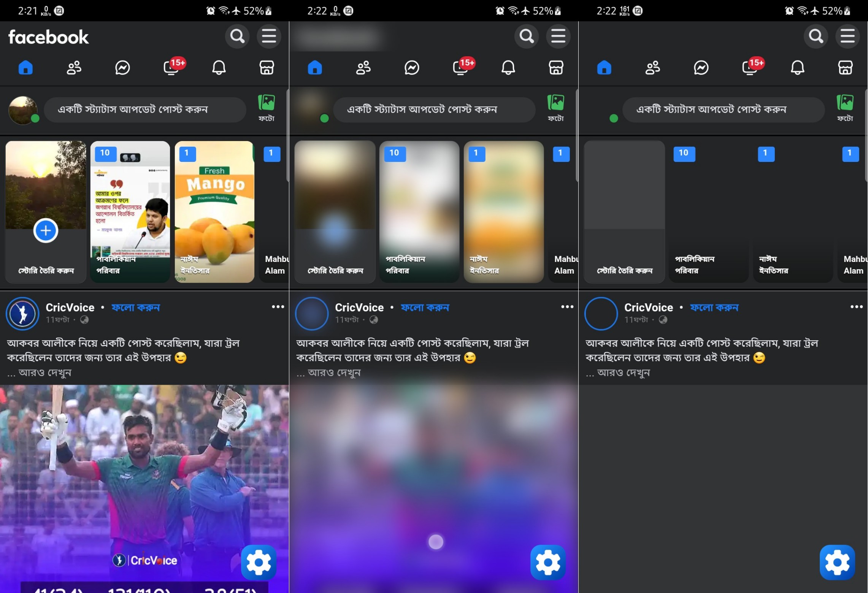Click green photo icon beside sharp sunset avatar
868x593 pixels.
[266, 103]
